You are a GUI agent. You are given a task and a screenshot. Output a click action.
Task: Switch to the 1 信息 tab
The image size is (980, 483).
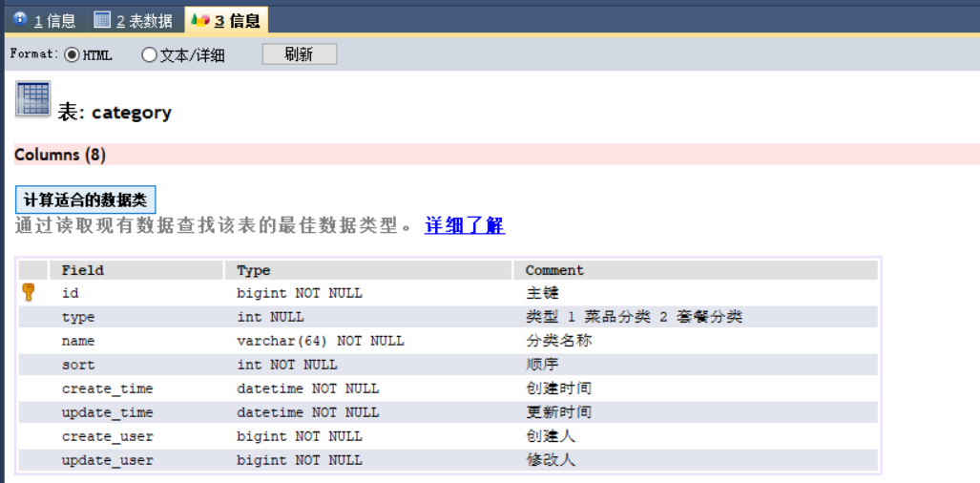[x=45, y=20]
